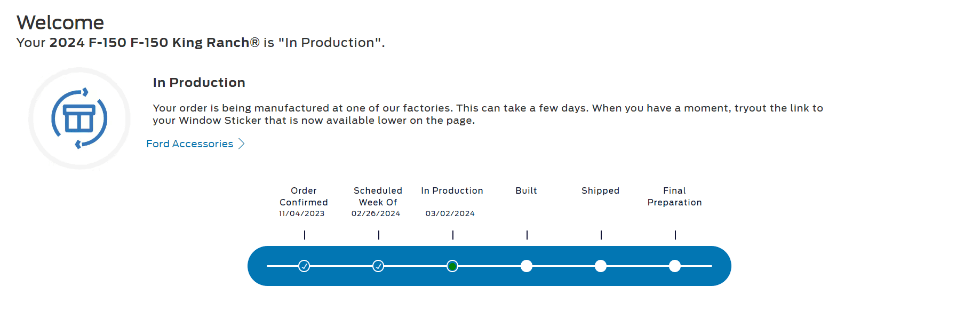Click the tick mark above Final Preparation
Screen dimensions: 980x310
tap(675, 235)
